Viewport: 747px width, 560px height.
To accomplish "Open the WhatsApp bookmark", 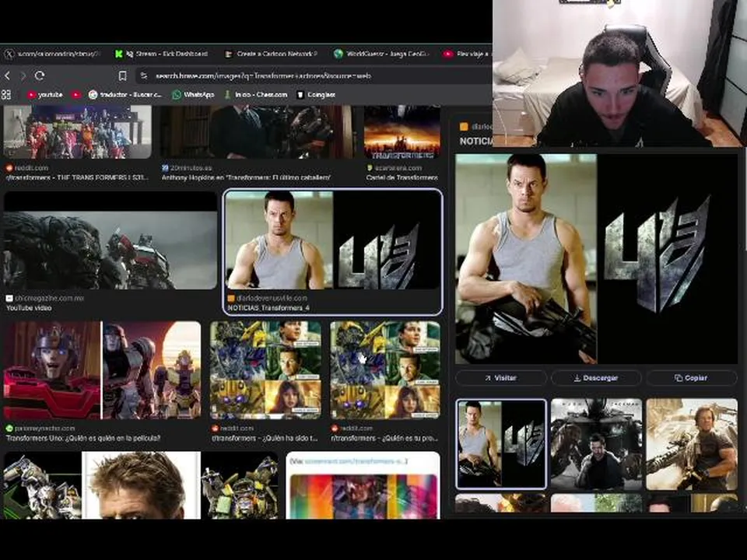I will tap(194, 95).
